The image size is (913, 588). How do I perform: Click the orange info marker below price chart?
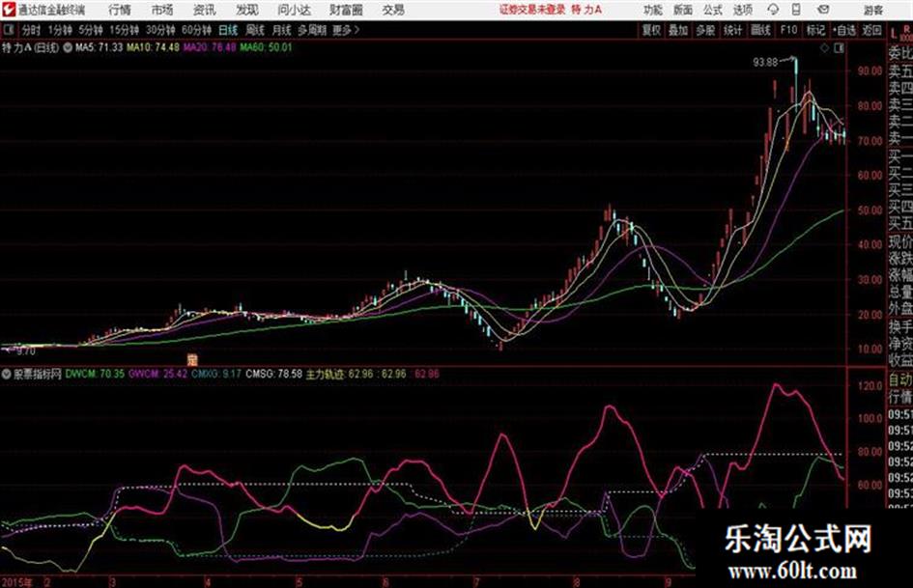click(x=192, y=358)
